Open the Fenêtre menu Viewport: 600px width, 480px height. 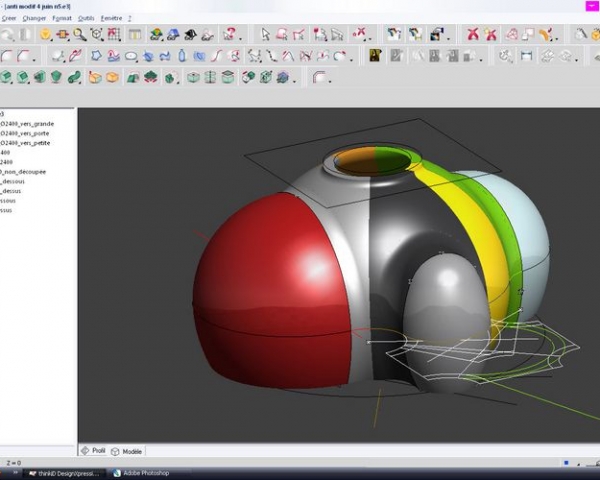111,18
